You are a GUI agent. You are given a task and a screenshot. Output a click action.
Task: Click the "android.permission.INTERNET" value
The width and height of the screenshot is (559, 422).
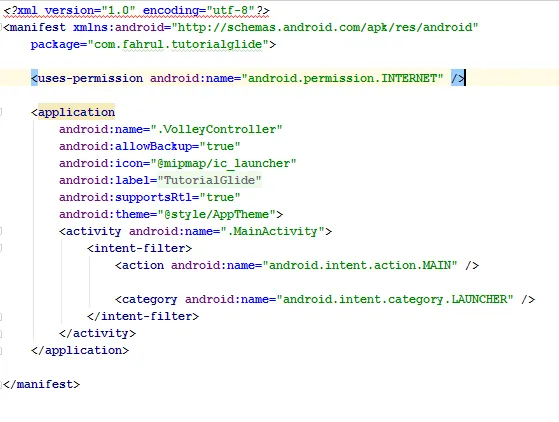pos(342,78)
